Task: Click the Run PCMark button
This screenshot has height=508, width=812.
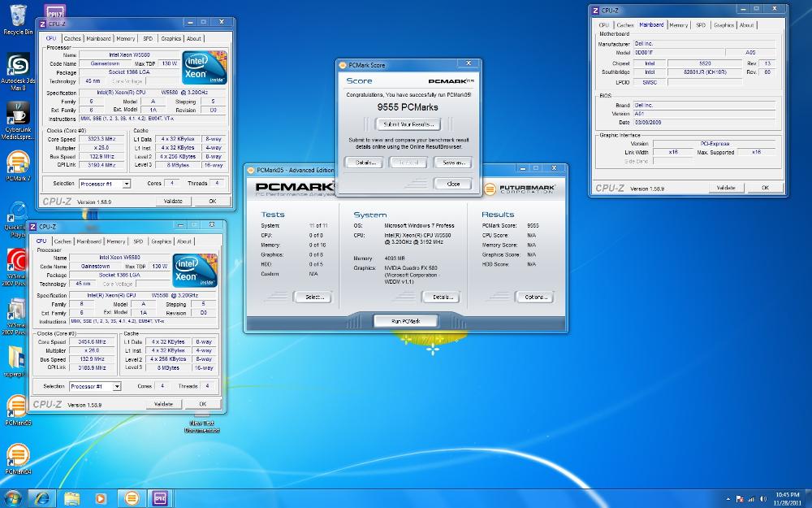Action: pyautogui.click(x=405, y=321)
